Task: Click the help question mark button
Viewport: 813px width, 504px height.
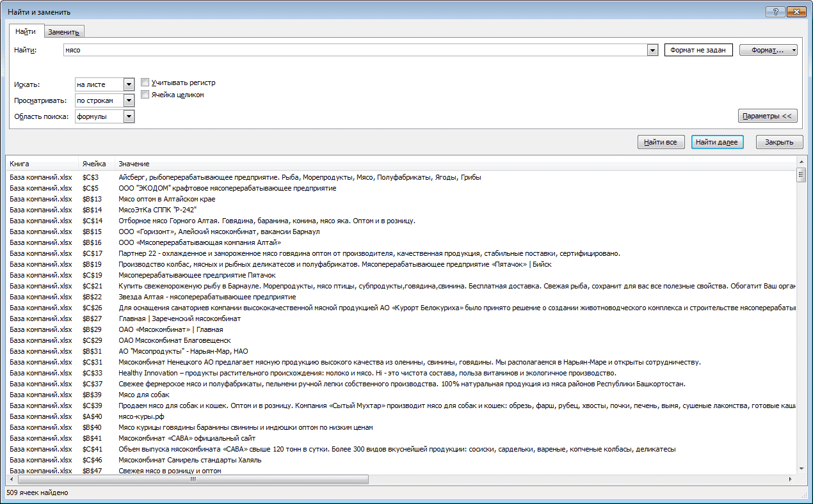Action: (x=775, y=12)
